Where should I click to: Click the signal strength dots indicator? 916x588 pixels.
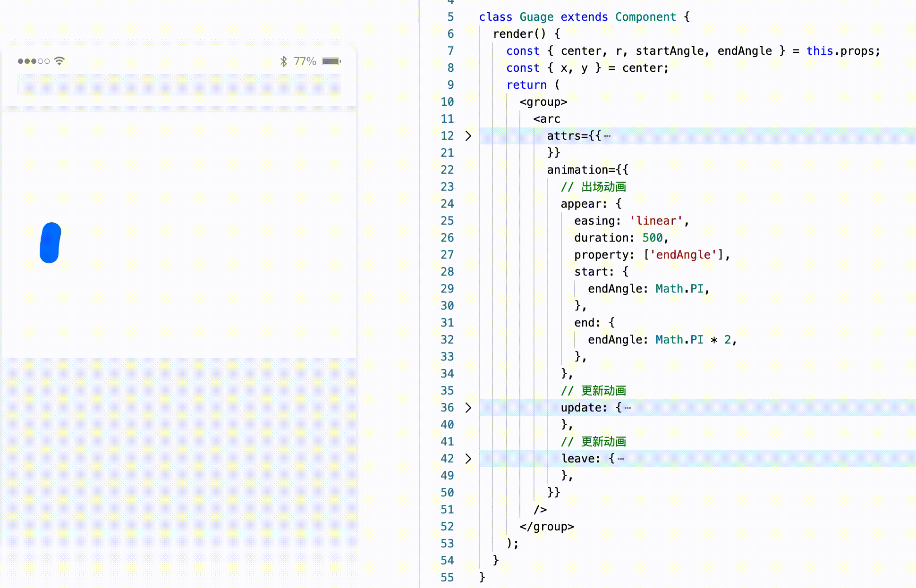pyautogui.click(x=34, y=61)
